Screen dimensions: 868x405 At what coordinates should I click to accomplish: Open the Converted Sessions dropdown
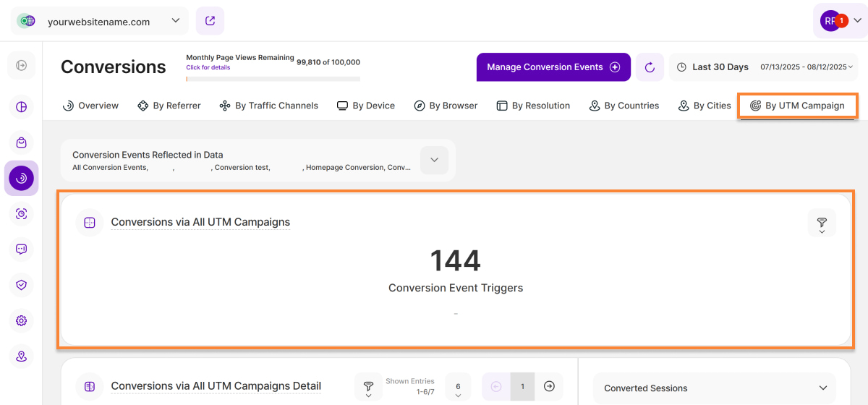[714, 388]
